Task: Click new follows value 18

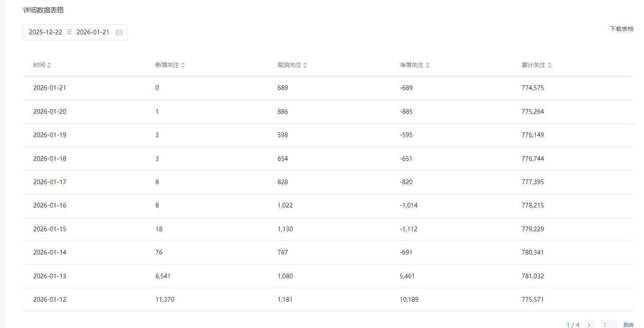Action: (159, 229)
